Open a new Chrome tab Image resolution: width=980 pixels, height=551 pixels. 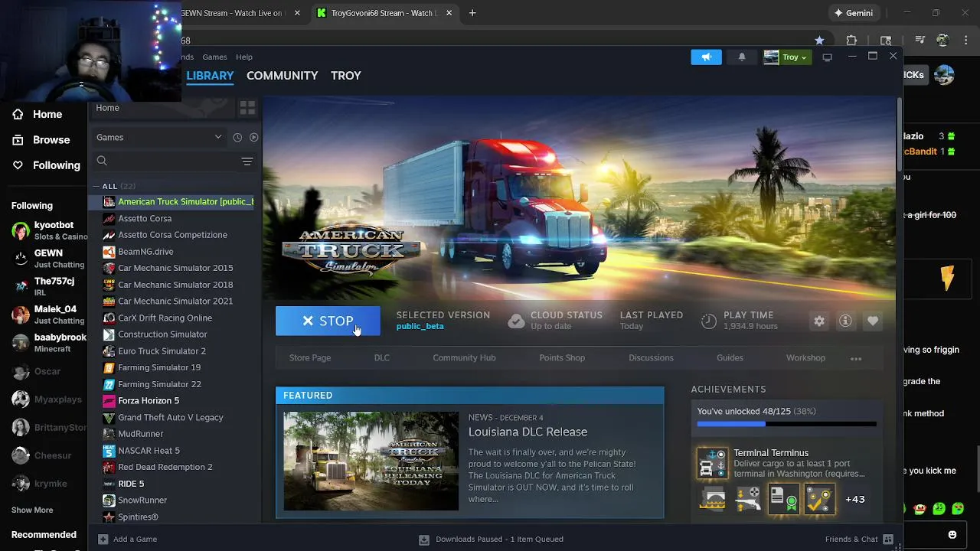click(x=472, y=13)
